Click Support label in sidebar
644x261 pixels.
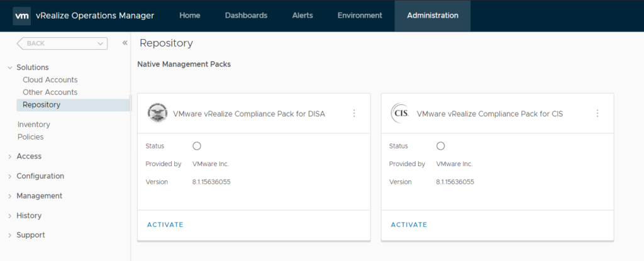pos(30,235)
